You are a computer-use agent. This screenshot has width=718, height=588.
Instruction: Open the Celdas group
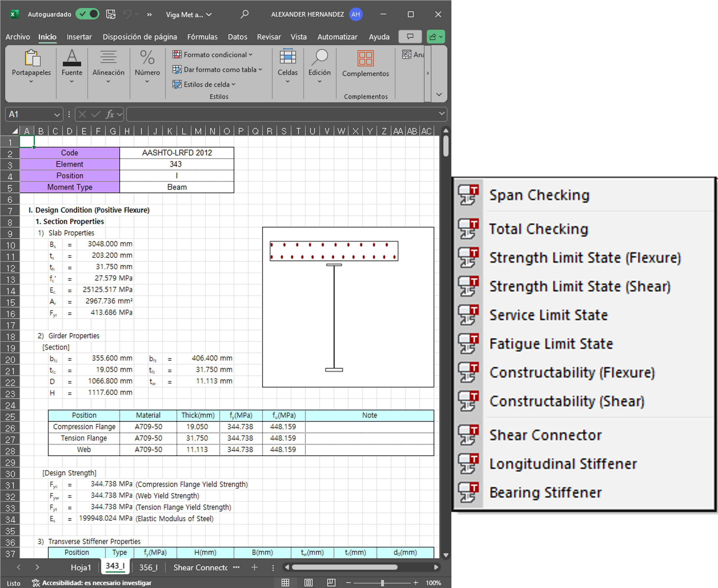click(287, 67)
